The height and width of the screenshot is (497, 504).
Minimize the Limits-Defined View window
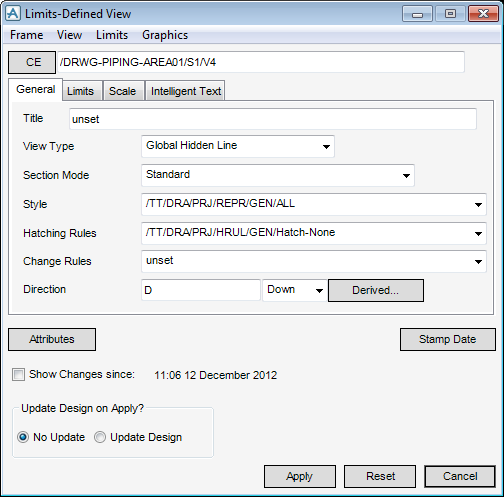click(417, 14)
